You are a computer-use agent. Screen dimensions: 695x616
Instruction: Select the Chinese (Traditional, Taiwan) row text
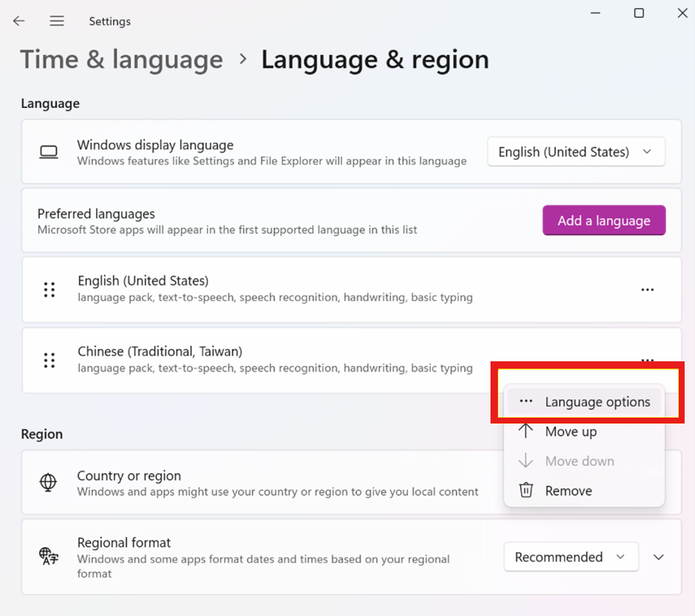[x=160, y=352]
